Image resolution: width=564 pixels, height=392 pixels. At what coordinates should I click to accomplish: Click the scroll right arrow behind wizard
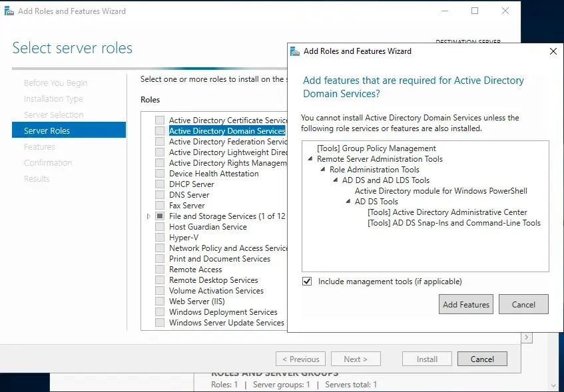527,337
